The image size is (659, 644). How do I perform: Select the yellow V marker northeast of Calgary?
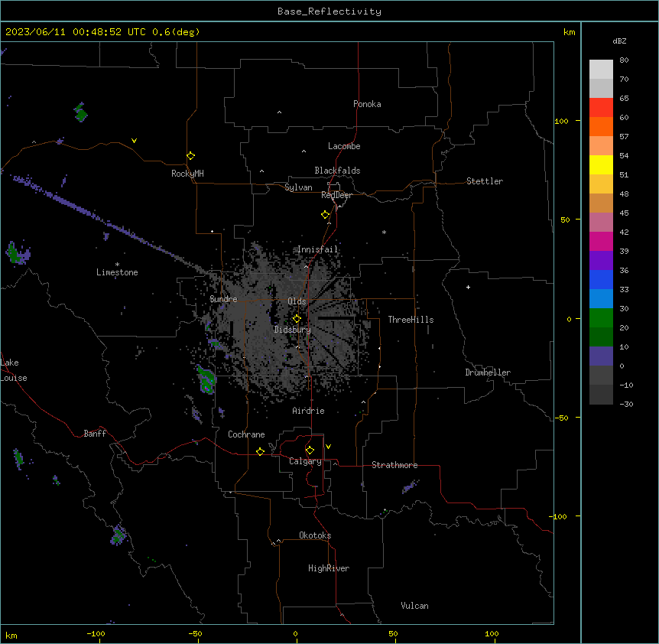pos(328,447)
